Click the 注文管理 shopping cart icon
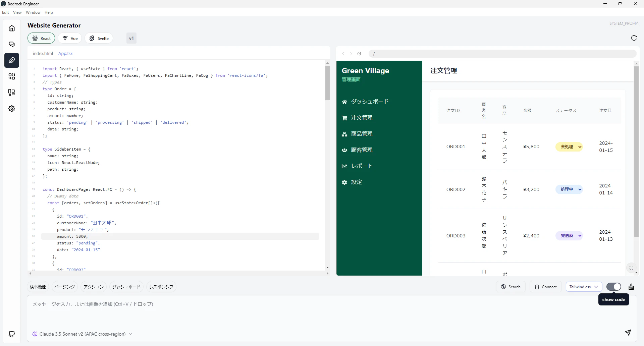 click(x=344, y=118)
